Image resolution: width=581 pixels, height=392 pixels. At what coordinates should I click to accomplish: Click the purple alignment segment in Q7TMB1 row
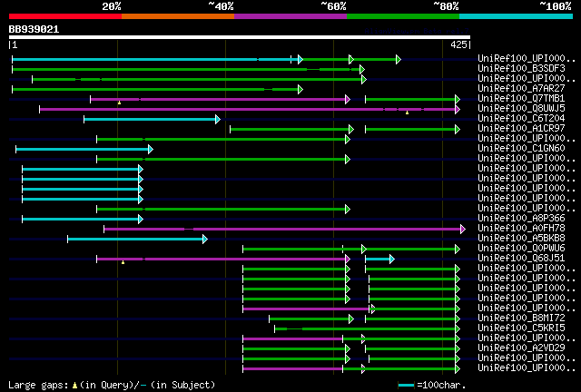220,99
